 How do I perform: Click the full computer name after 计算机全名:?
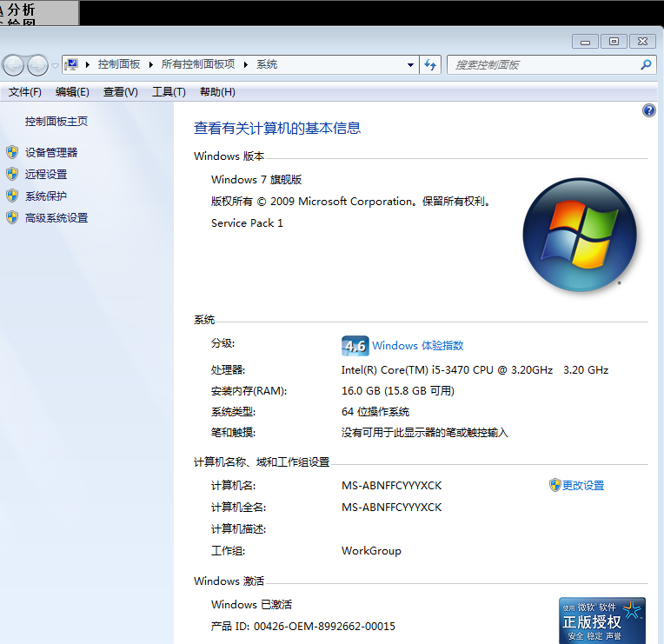point(391,508)
